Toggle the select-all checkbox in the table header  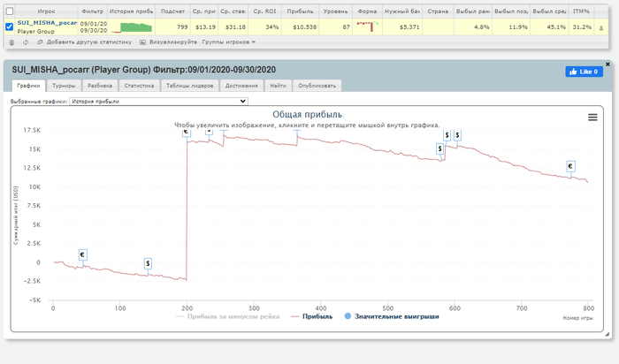click(10, 11)
